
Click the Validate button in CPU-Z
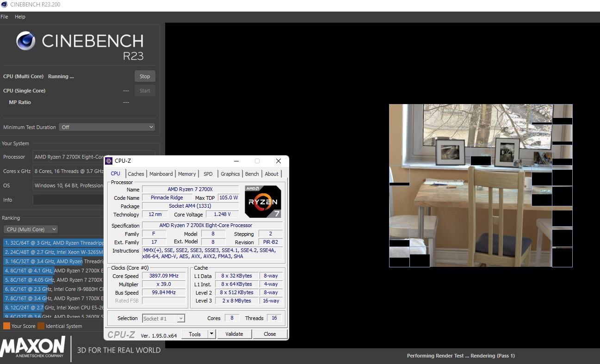pos(234,334)
